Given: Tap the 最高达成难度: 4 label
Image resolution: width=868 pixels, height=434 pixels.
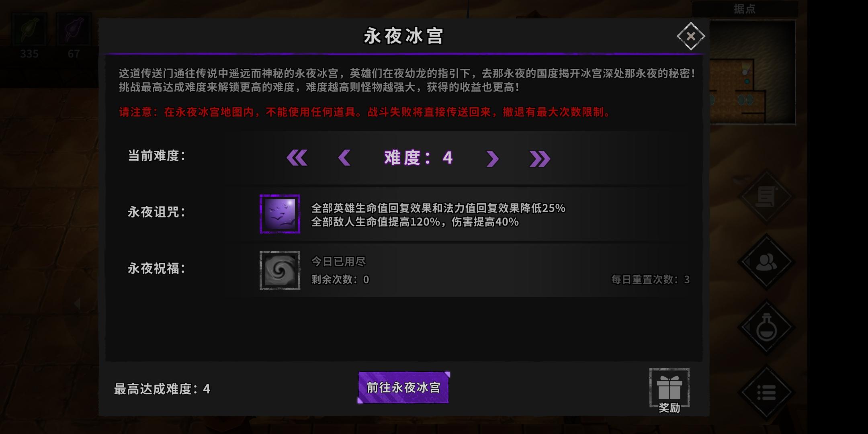Looking at the screenshot, I should tap(162, 389).
